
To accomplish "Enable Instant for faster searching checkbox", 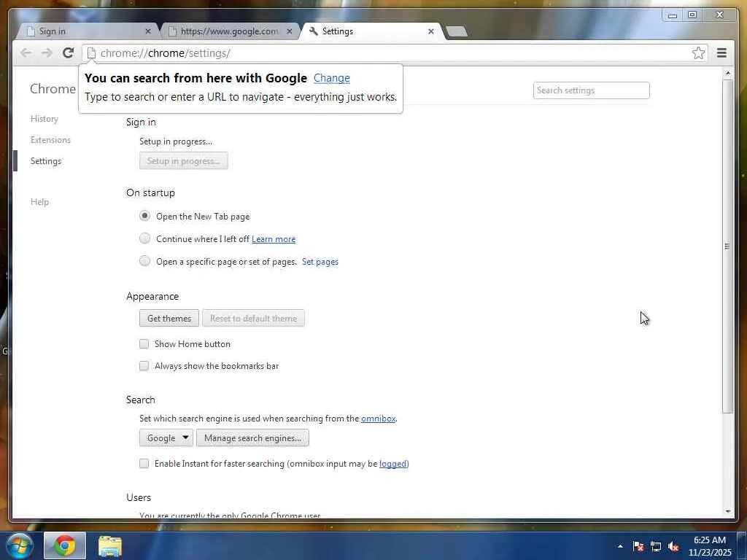I will [144, 463].
